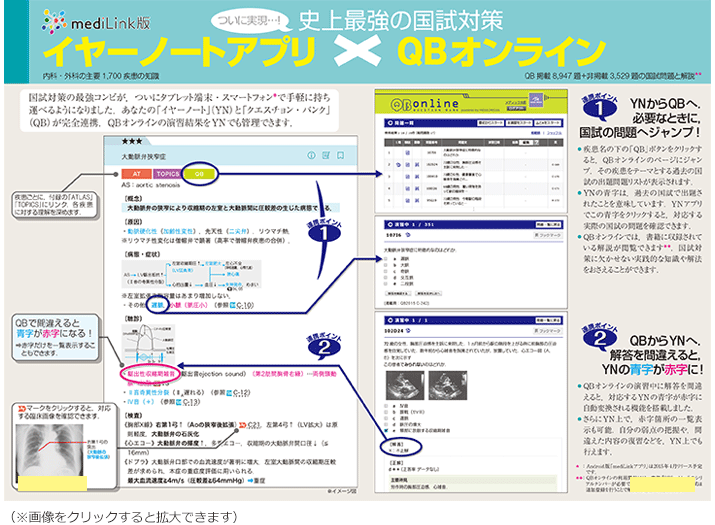Click the blue link 加齢性変性

178,231
